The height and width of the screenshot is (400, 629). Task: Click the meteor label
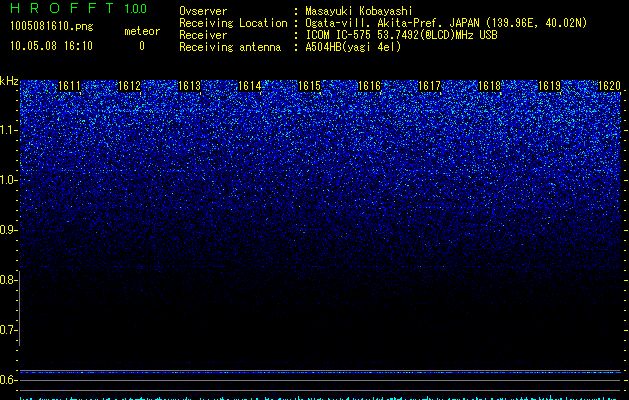coord(142,31)
